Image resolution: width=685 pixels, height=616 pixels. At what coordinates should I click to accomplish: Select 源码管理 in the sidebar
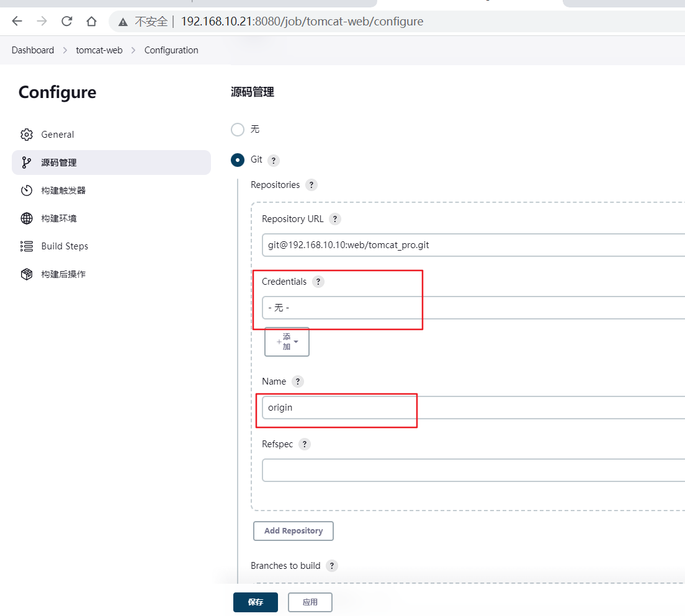[x=112, y=163]
